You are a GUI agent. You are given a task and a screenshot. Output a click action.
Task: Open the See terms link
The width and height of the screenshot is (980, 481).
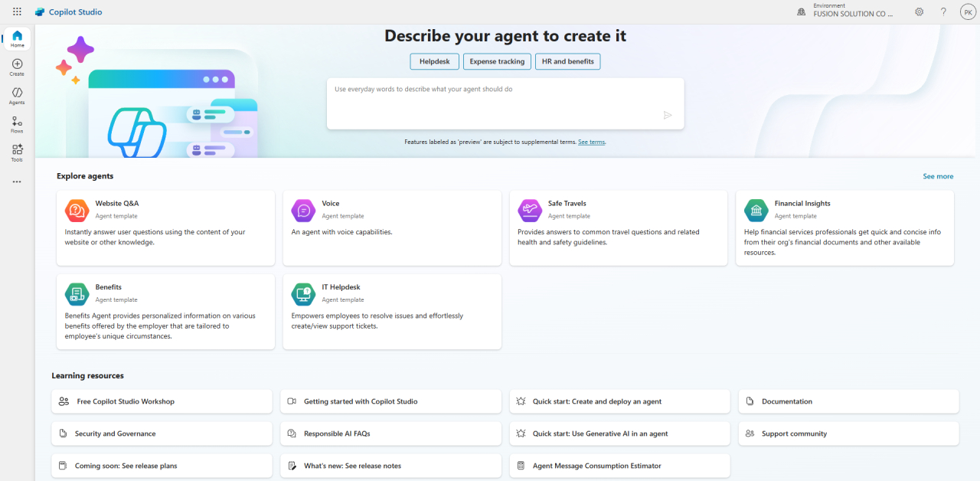[592, 142]
